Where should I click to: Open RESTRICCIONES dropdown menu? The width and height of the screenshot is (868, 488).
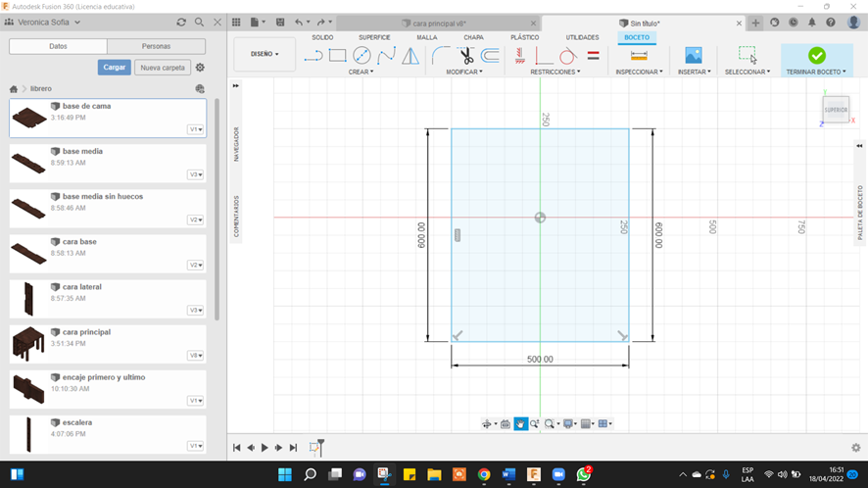[x=555, y=72]
